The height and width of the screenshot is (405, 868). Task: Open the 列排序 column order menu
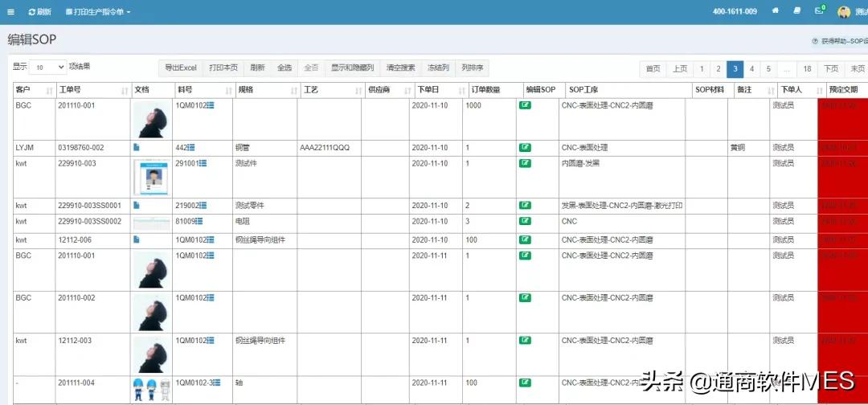point(473,68)
